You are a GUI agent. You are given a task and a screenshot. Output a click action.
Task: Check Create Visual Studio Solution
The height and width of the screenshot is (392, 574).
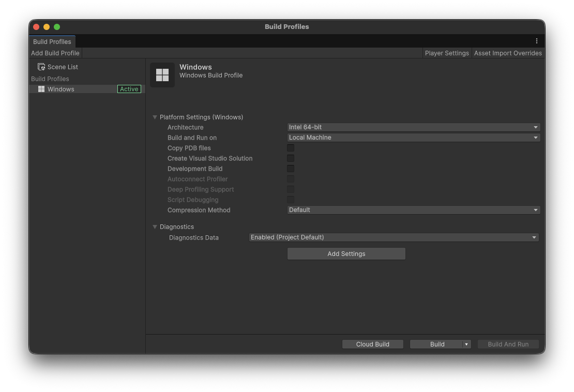tap(291, 158)
